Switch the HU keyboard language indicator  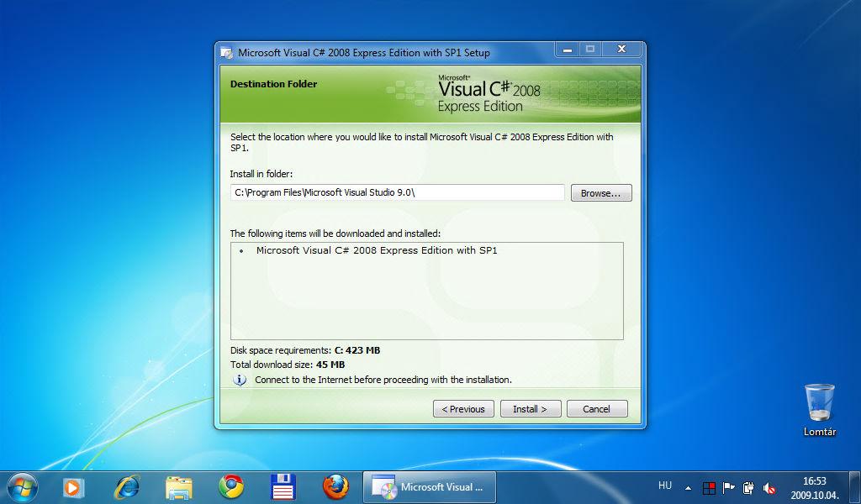click(x=665, y=486)
